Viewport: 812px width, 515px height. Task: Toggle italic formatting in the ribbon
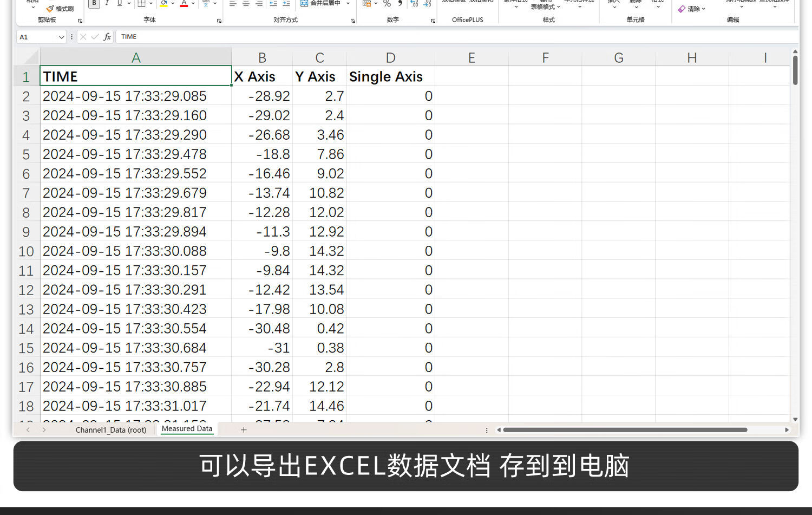pos(107,4)
